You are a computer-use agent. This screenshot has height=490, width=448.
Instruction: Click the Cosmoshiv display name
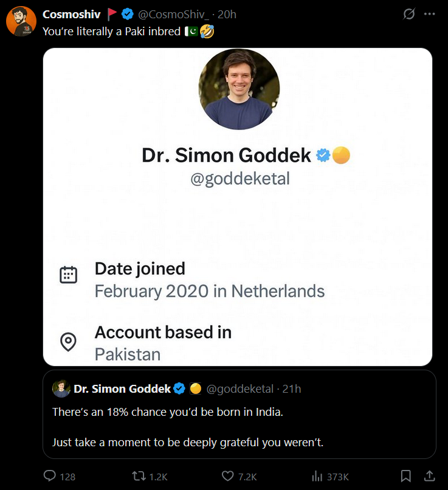[x=72, y=15]
